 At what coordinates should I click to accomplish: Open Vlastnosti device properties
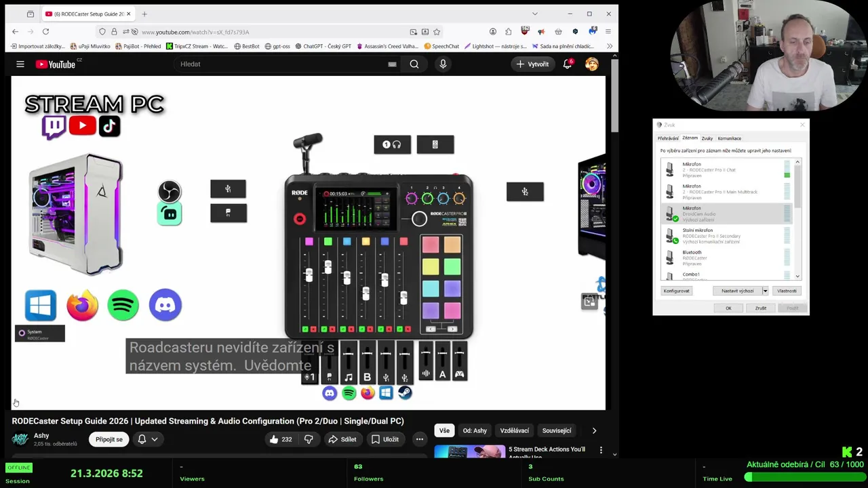pyautogui.click(x=787, y=291)
